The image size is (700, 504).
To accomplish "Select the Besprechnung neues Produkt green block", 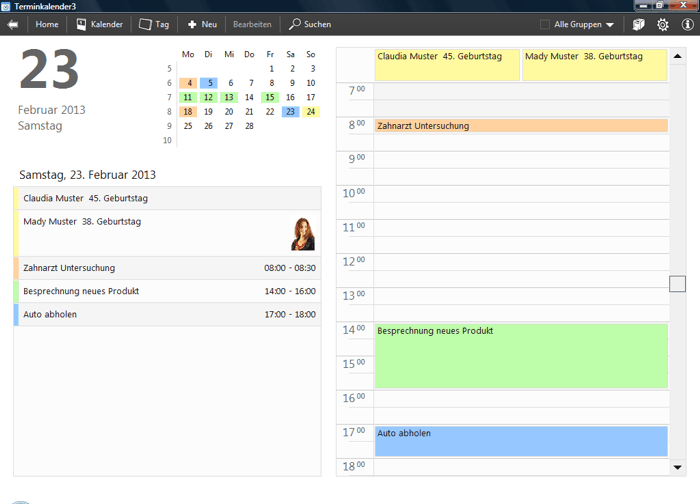I will [521, 355].
